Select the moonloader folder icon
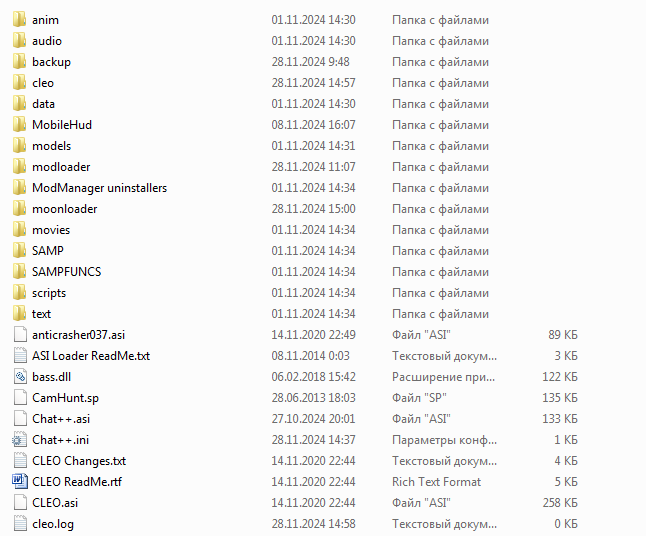Screen dimensions: 646x536 click(19, 209)
